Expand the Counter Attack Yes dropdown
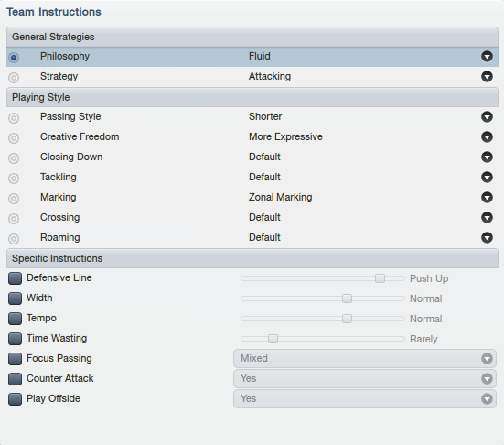Screen dimensions: 504x445 [x=365, y=379]
